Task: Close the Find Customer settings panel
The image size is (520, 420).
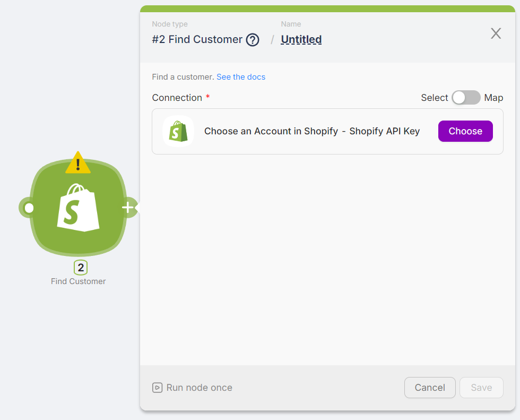Action: coord(496,33)
